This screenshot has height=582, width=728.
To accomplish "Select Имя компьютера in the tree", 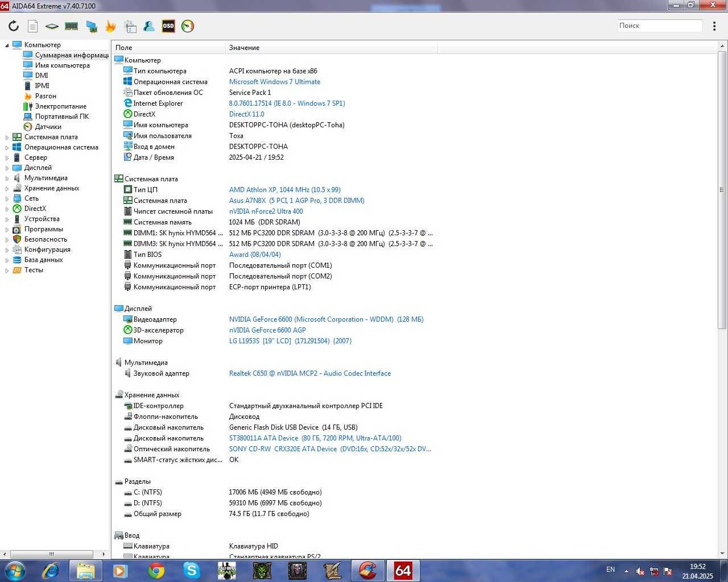I will pos(63,65).
